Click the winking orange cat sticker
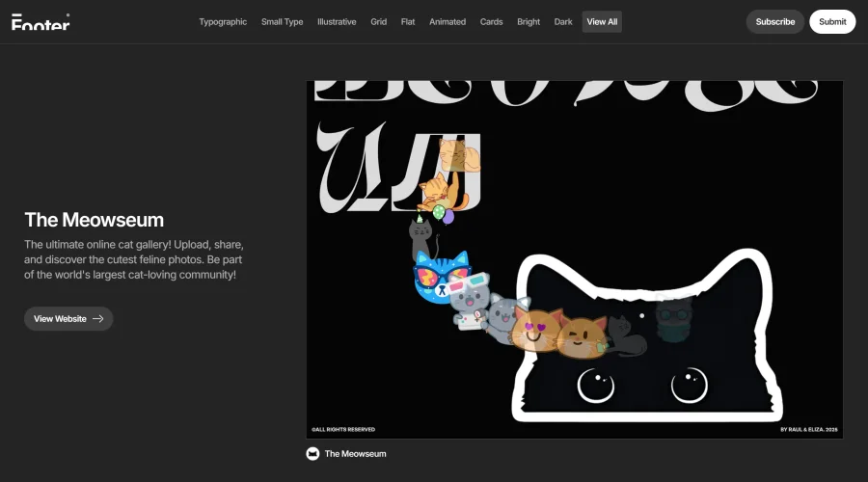Viewport: 868px width, 482px height. (582, 337)
